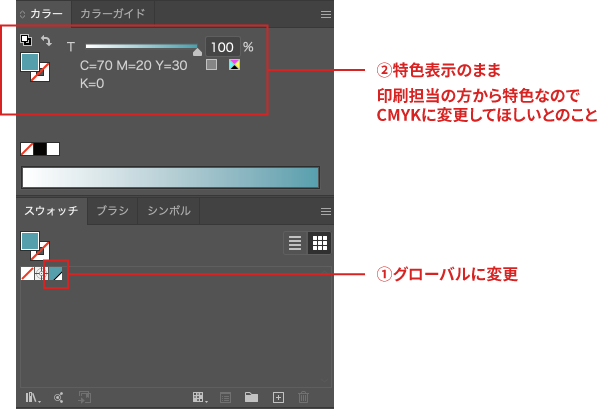Select the Registration swatch
Screen dimensions: 598x409
click(x=41, y=273)
